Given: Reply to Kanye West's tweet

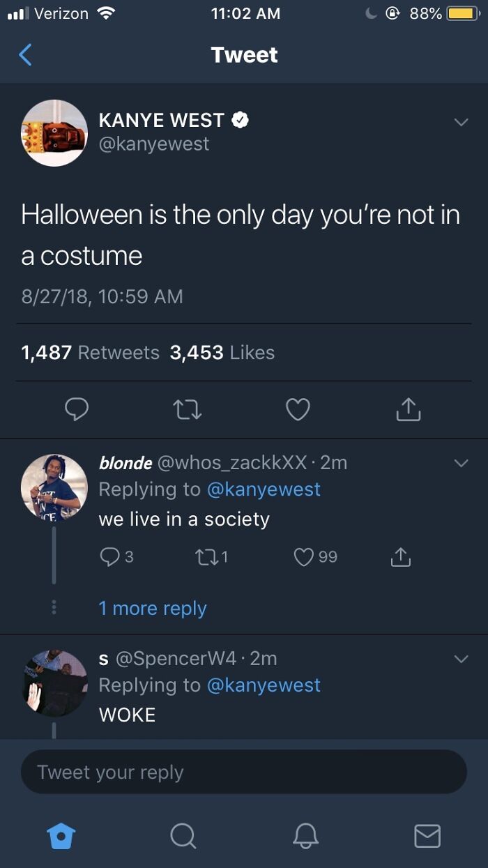Looking at the screenshot, I should pos(77,409).
